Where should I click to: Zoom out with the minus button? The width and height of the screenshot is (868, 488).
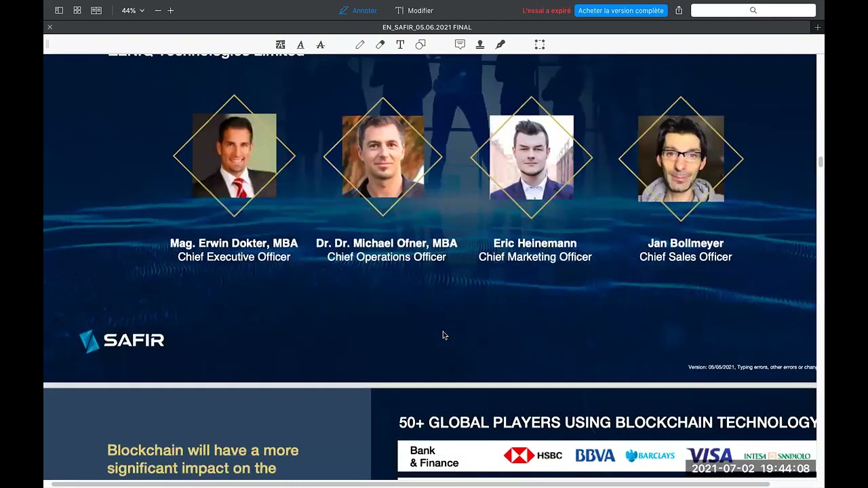coord(158,11)
